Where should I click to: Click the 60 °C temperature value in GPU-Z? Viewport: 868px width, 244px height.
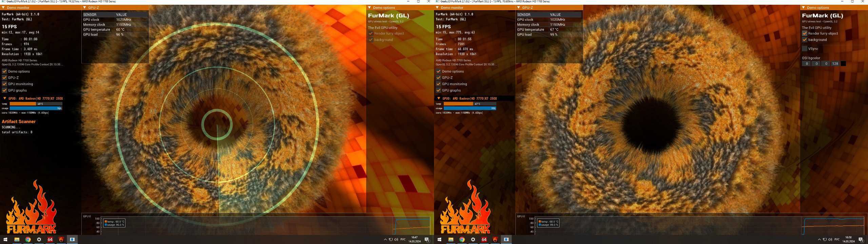tap(120, 29)
